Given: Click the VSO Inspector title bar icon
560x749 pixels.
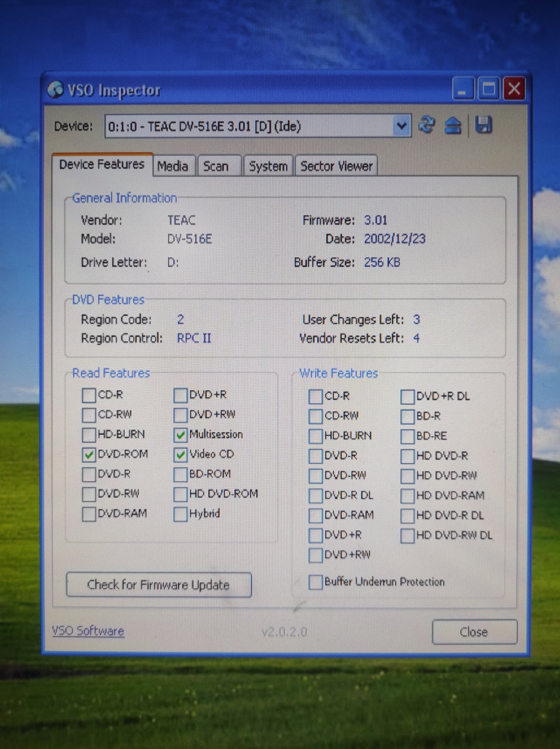Looking at the screenshot, I should (x=55, y=90).
